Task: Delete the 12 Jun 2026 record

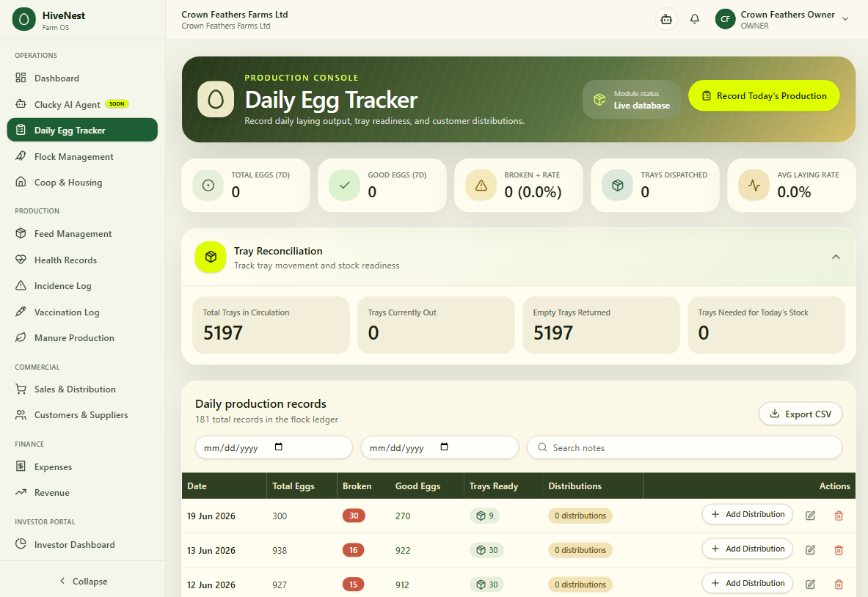Action: [x=839, y=585]
